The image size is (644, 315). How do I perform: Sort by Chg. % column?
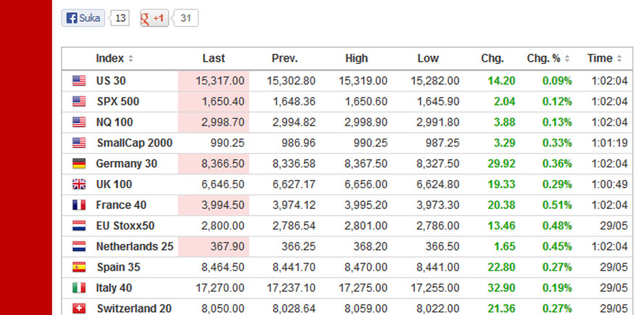567,59
